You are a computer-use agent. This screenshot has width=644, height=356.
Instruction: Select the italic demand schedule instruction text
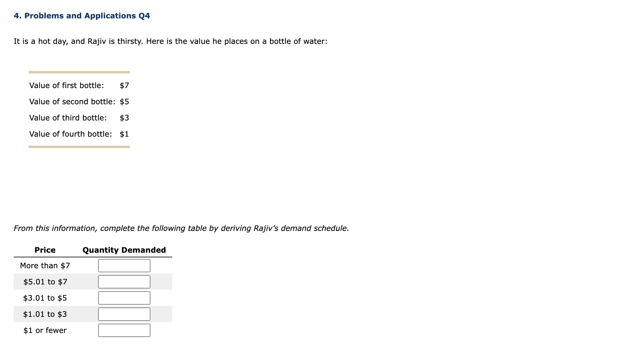click(x=181, y=228)
